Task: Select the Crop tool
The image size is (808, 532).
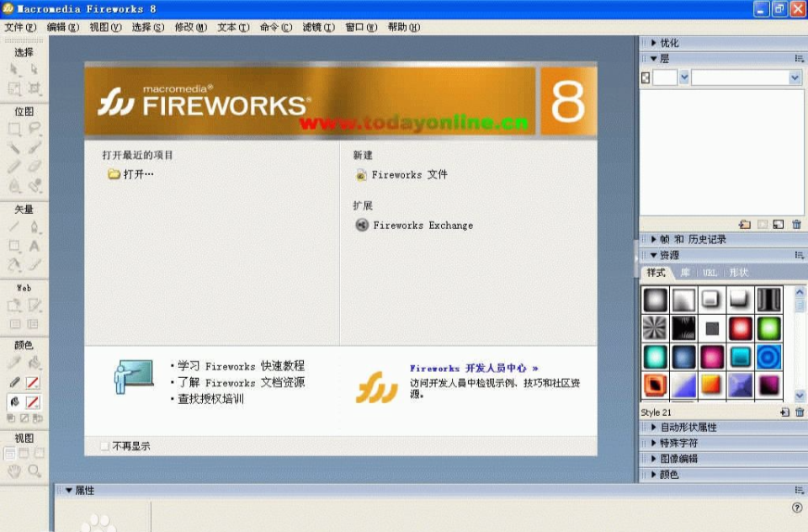Action: click(35, 88)
